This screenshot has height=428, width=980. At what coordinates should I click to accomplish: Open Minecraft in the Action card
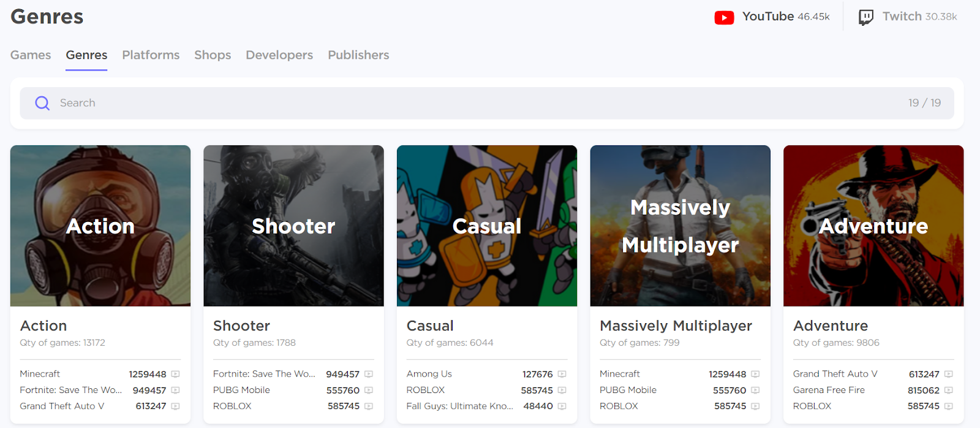pos(40,374)
